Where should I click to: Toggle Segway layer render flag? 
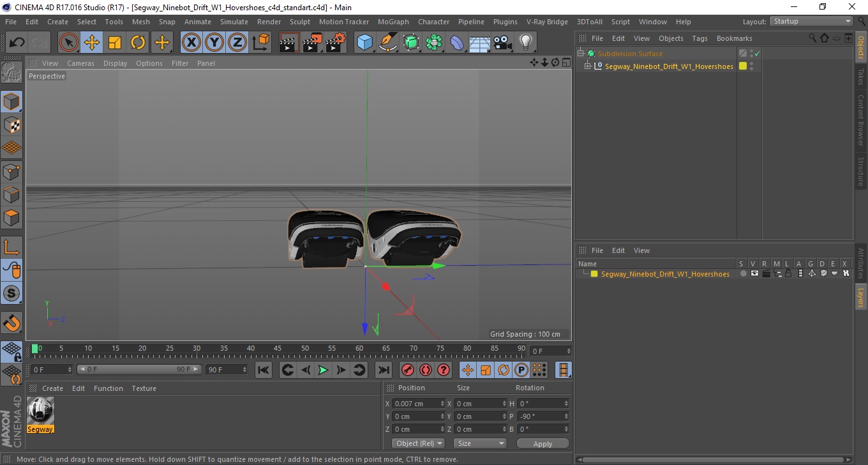point(766,273)
